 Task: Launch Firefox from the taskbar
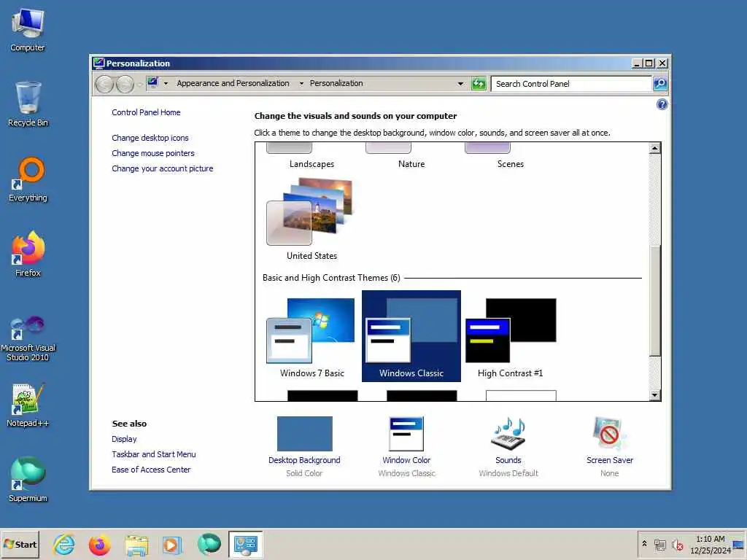pyautogui.click(x=99, y=545)
